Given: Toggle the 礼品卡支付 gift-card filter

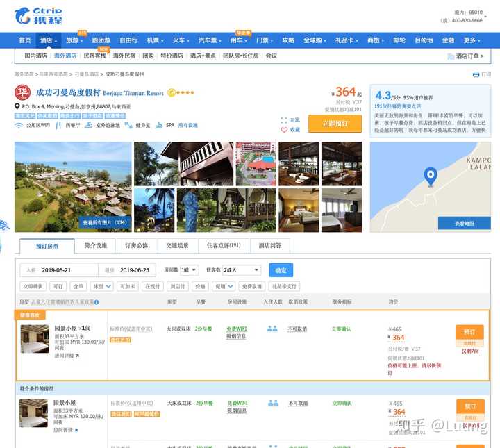Looking at the screenshot, I should [x=284, y=286].
